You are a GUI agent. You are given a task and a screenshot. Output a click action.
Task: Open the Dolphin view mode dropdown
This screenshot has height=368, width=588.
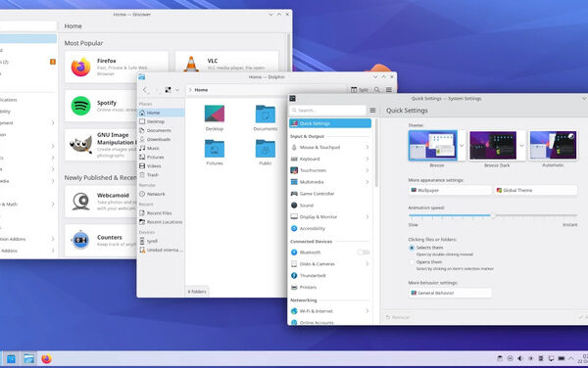pos(177,90)
